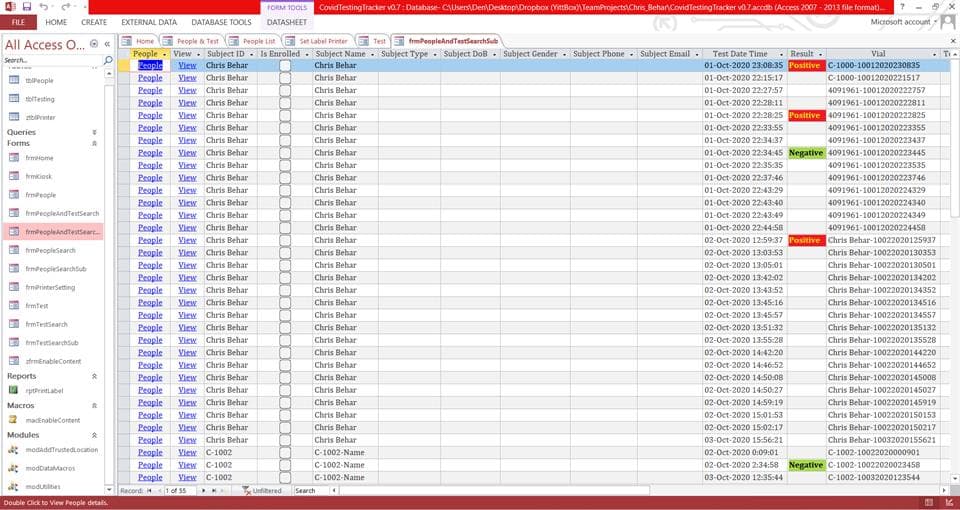Click the Help question mark icon

pyautogui.click(x=901, y=7)
